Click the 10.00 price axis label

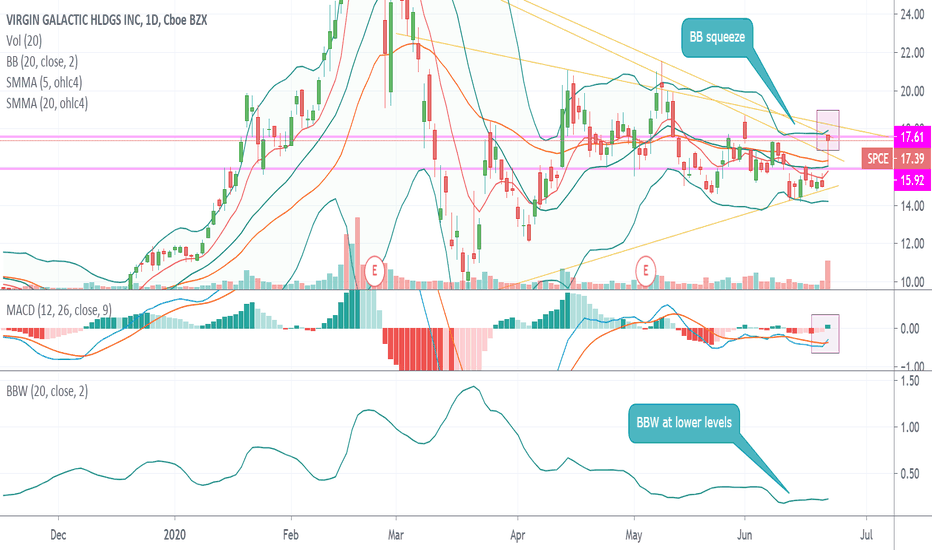click(912, 282)
